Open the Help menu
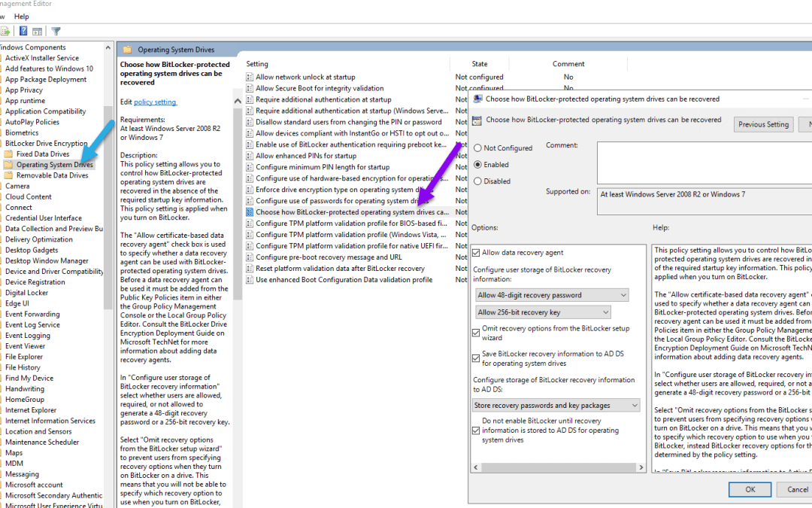812x508 pixels. click(21, 17)
